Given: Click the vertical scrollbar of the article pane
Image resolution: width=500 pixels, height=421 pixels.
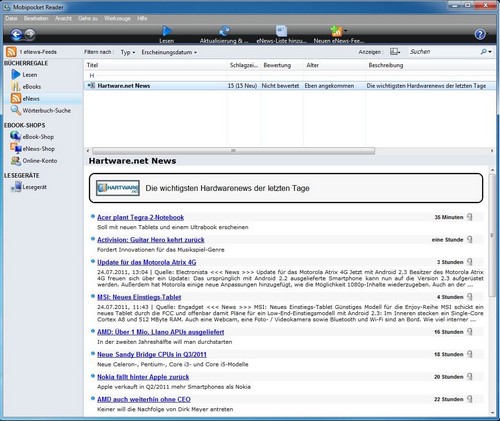Looking at the screenshot, I should click(x=492, y=235).
